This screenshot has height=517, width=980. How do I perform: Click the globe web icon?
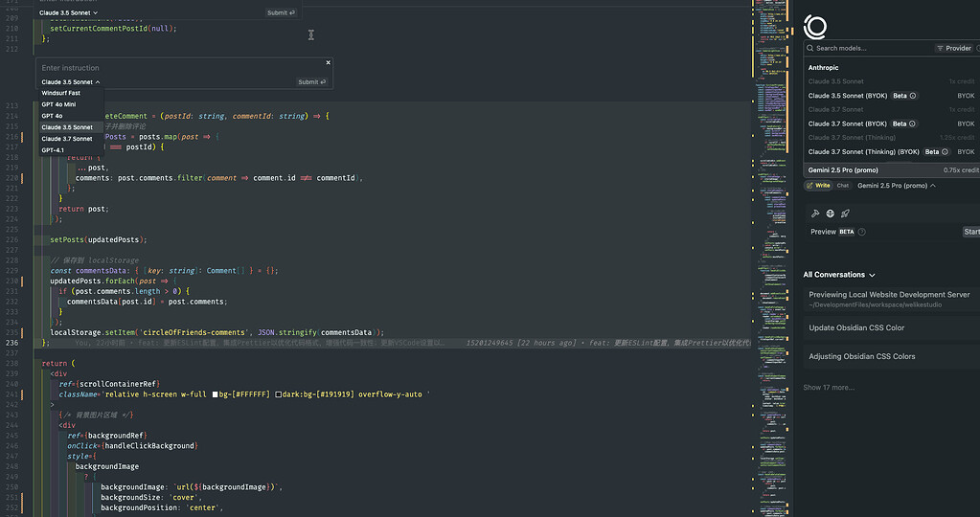(x=830, y=214)
